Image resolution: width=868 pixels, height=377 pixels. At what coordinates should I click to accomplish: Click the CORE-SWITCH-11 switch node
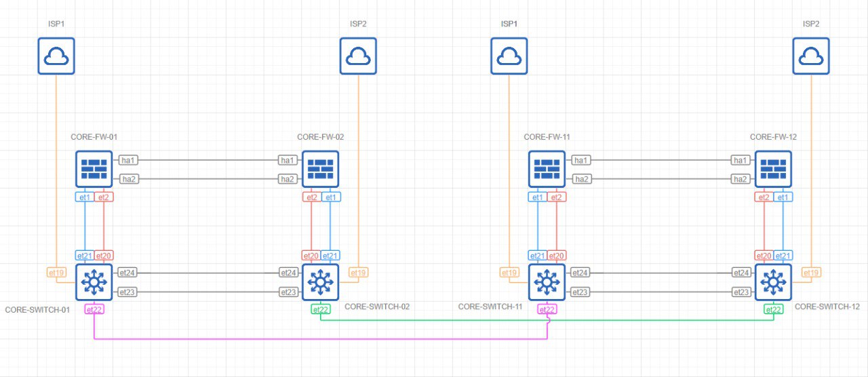click(547, 282)
